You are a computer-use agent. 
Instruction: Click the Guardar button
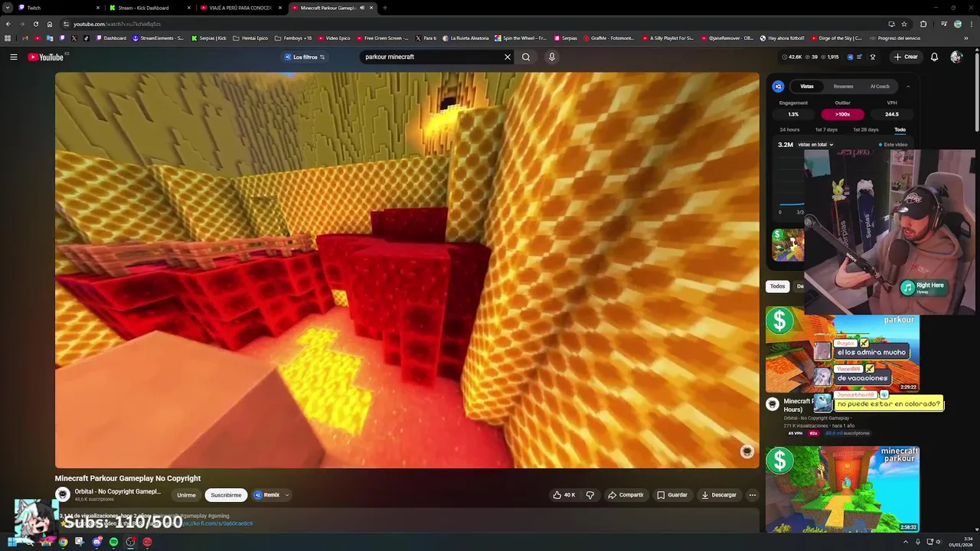pyautogui.click(x=672, y=495)
